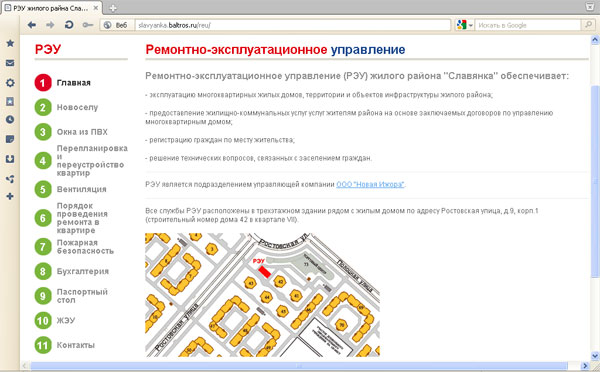This screenshot has width=600, height=372.
Task: Open the closed tabs trash icon
Action: (x=590, y=7)
